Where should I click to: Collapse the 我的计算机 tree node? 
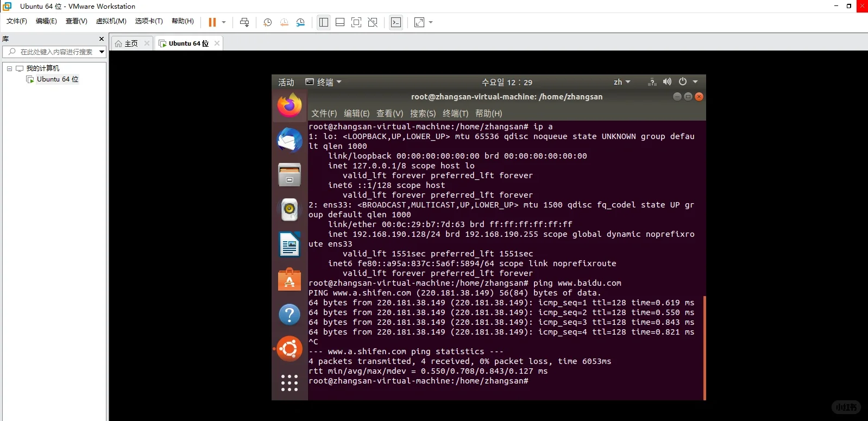click(9, 68)
